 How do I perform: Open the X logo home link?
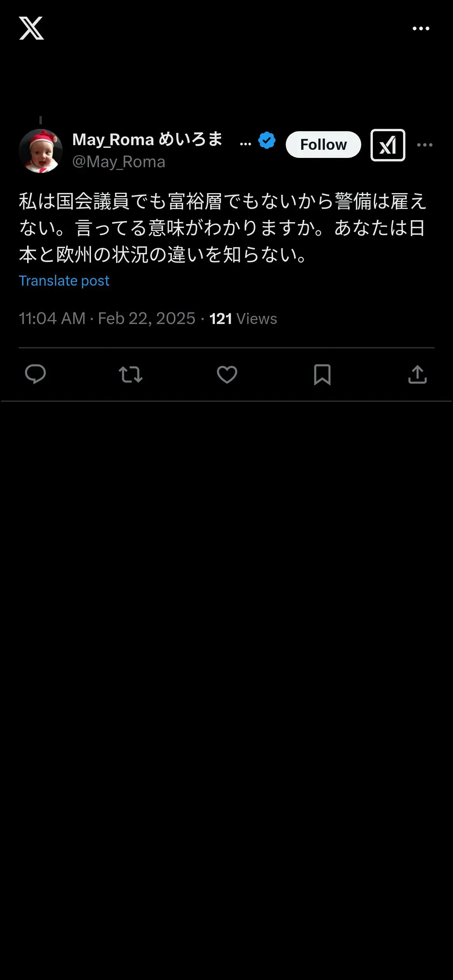pyautogui.click(x=31, y=28)
